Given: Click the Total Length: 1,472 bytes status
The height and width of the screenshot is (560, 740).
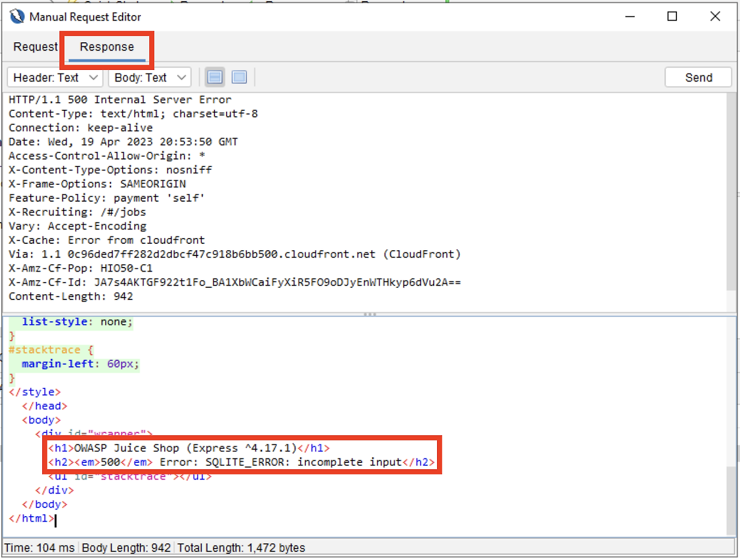Looking at the screenshot, I should pos(241,548).
